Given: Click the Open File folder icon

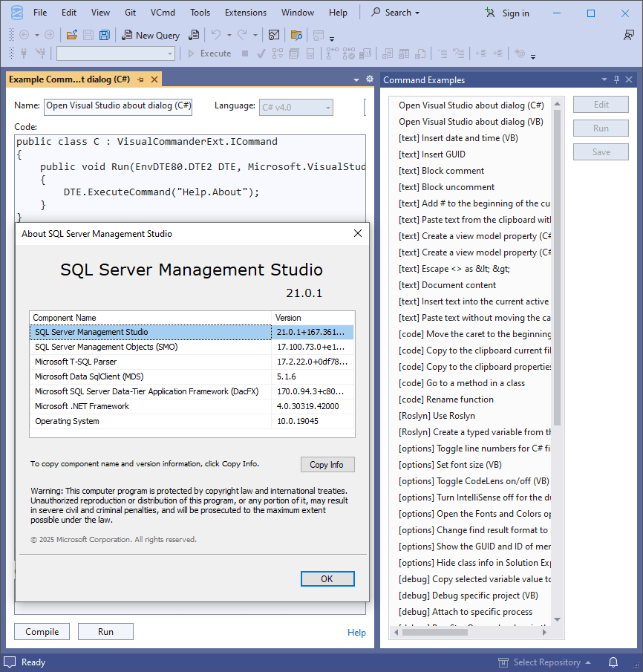Looking at the screenshot, I should 72,35.
